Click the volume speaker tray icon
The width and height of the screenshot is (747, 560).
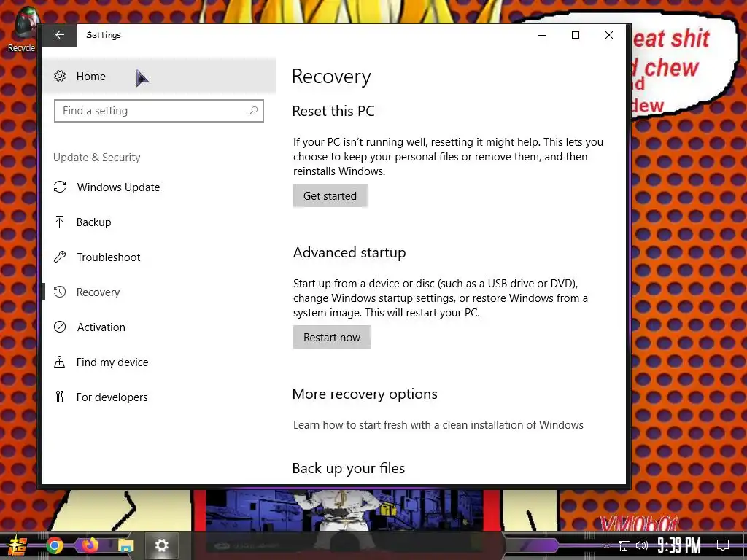click(642, 545)
